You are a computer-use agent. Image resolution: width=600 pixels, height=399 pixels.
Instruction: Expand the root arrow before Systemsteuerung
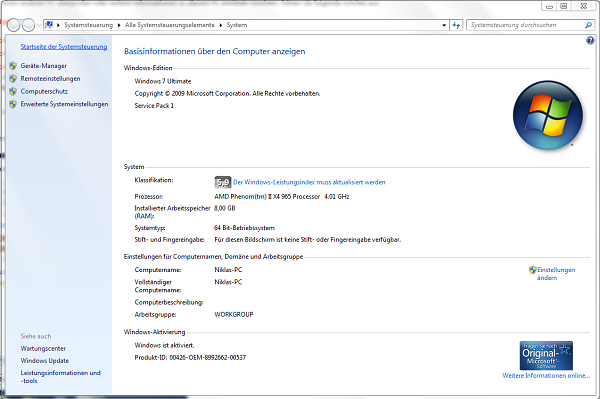[x=58, y=25]
